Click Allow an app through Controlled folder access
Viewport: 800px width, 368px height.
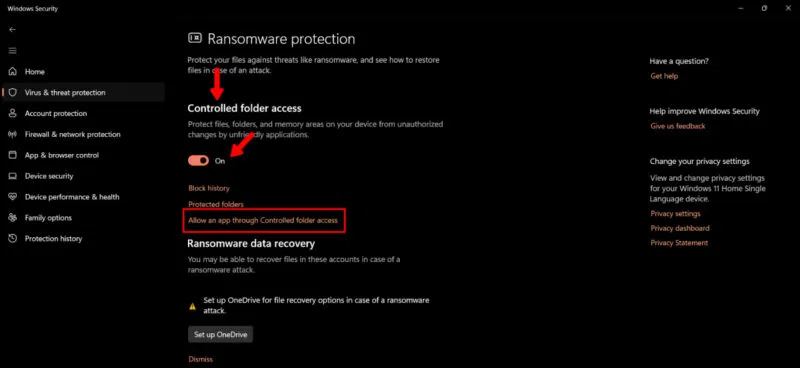tap(263, 220)
